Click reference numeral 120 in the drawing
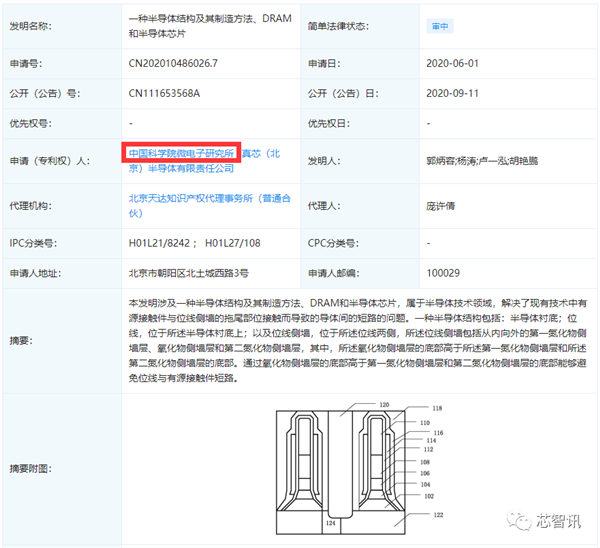The image size is (600, 548). (384, 404)
